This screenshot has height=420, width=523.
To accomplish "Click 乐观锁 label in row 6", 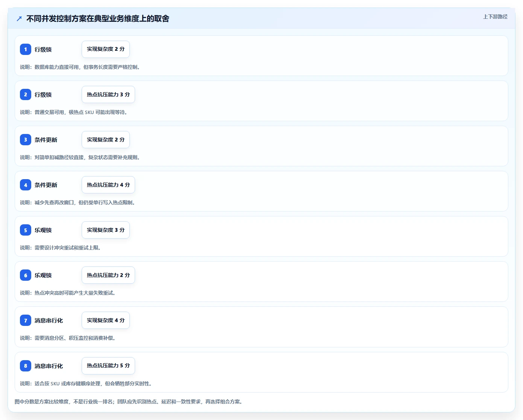I will [x=43, y=275].
